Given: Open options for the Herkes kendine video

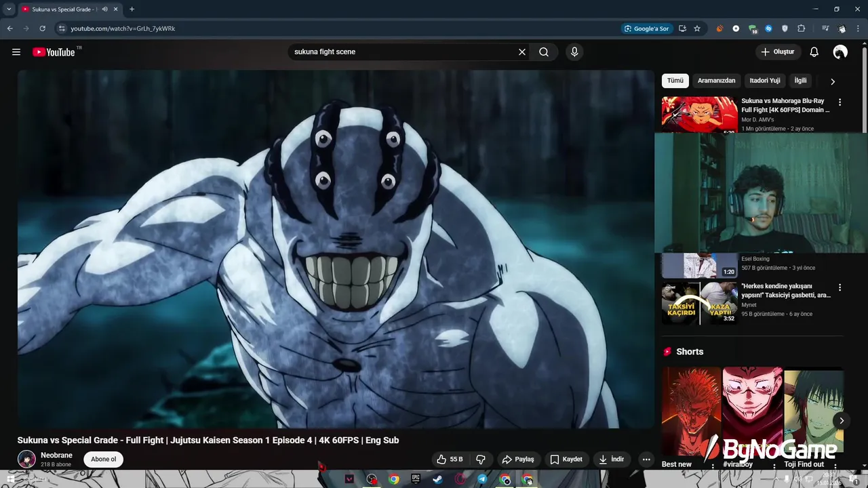Looking at the screenshot, I should tap(840, 287).
